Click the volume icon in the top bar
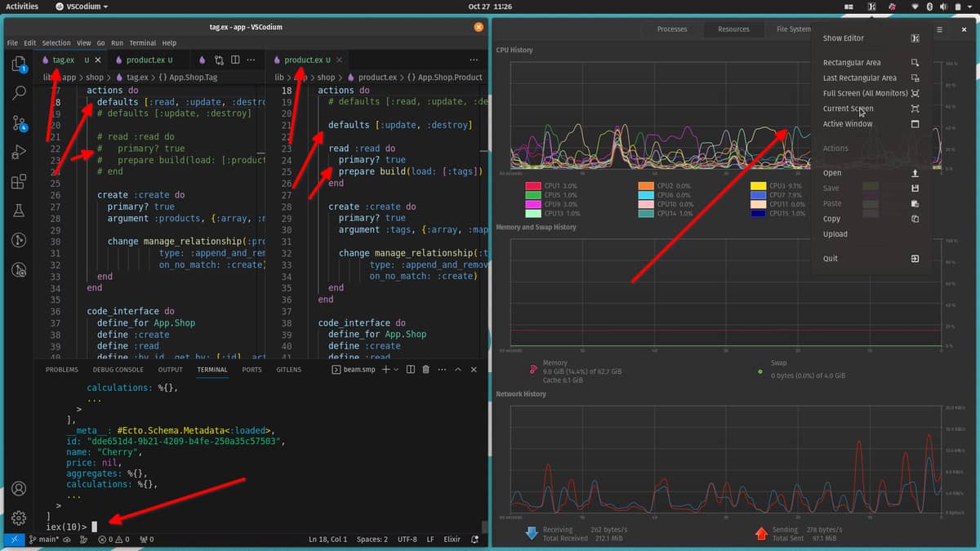The width and height of the screenshot is (980, 551). pos(944,7)
